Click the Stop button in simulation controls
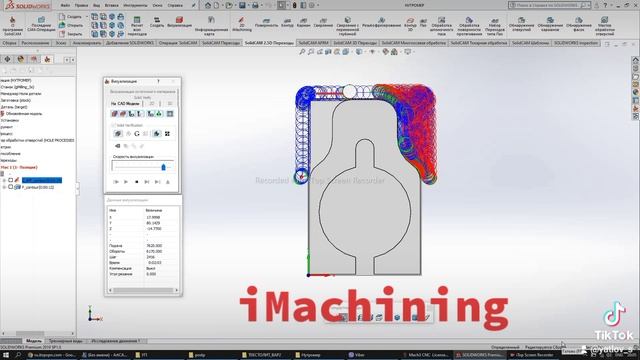640x360 pixels. pos(136,182)
